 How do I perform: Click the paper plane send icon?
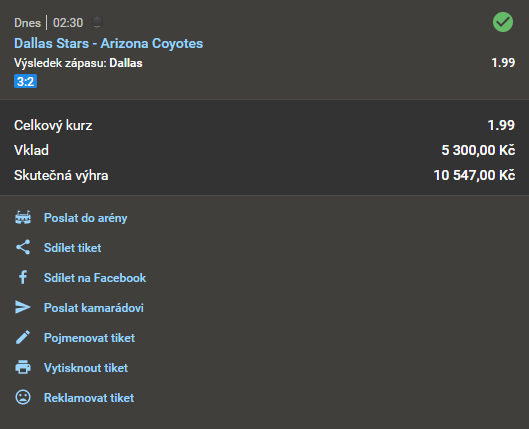coord(23,307)
